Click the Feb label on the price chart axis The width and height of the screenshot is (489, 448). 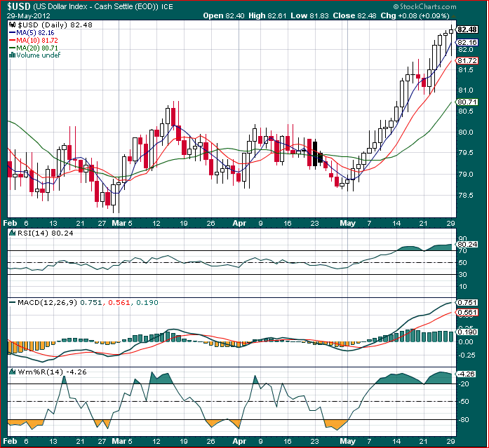[x=10, y=223]
